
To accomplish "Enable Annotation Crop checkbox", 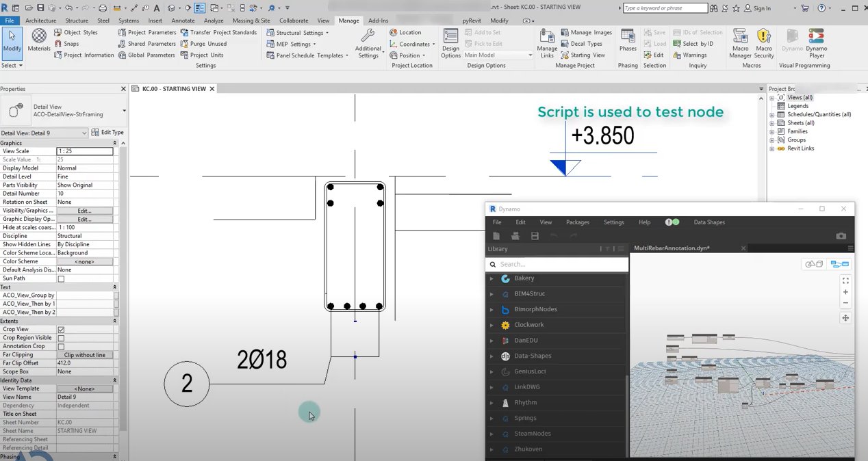I will pos(61,347).
